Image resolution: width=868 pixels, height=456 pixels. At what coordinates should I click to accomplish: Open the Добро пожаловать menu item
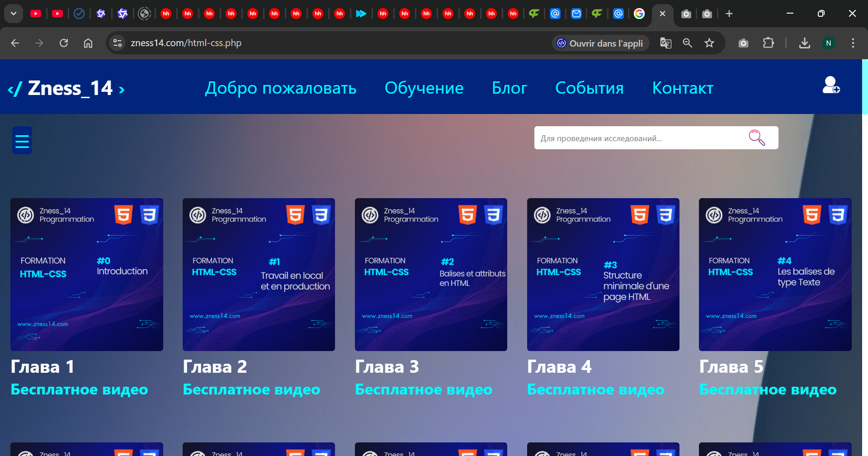point(281,88)
